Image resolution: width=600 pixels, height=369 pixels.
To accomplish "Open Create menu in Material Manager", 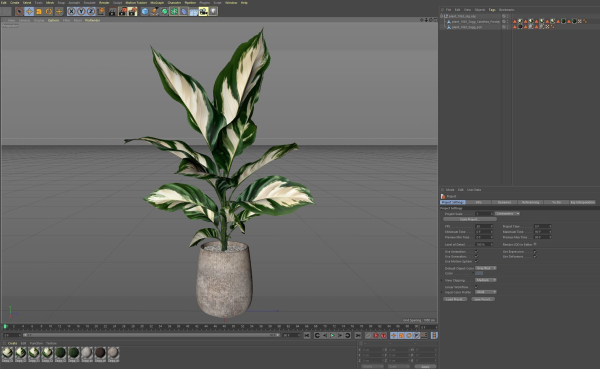I will pos(13,343).
